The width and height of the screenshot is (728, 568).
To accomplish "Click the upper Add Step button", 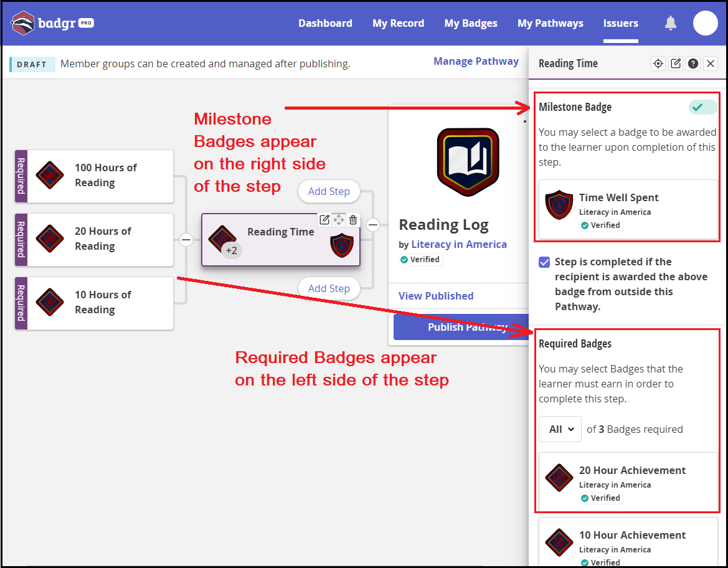I will click(329, 191).
